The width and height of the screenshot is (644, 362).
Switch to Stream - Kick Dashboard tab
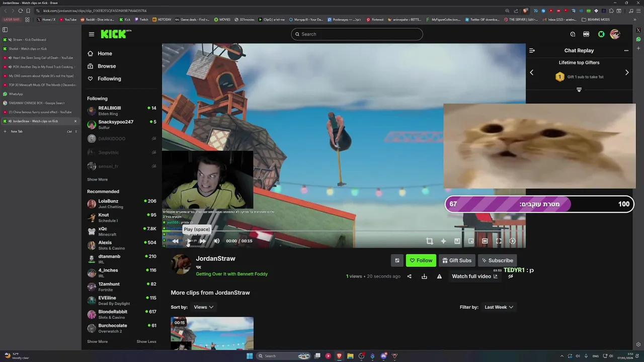[x=40, y=40]
